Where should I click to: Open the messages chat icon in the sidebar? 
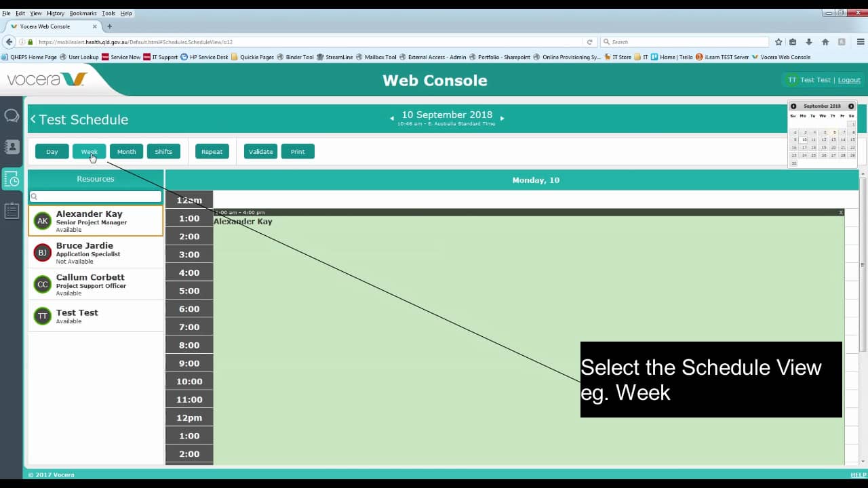pos(12,116)
